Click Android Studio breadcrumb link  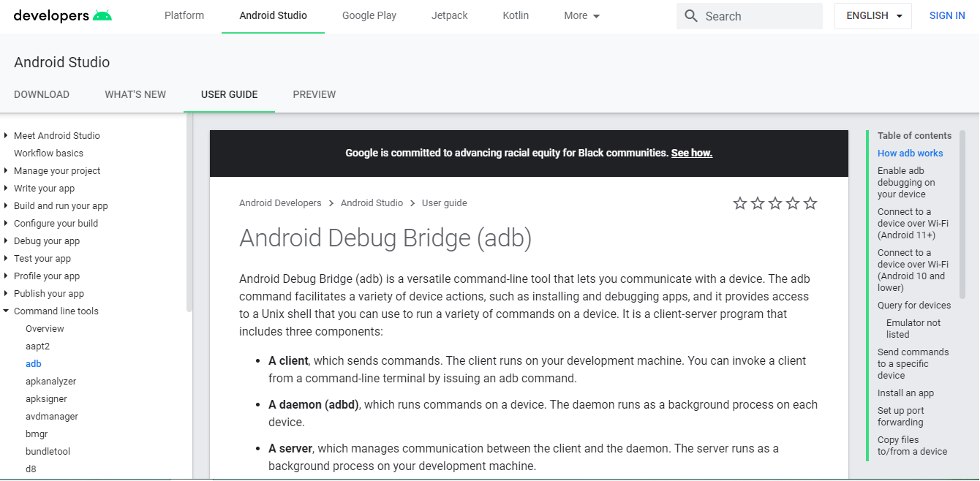pyautogui.click(x=372, y=203)
